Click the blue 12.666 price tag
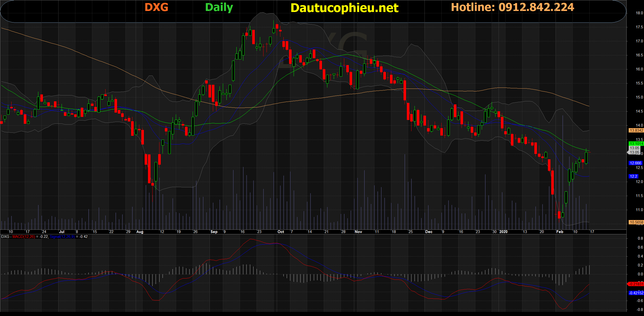The width and height of the screenshot is (644, 316). pos(635,163)
